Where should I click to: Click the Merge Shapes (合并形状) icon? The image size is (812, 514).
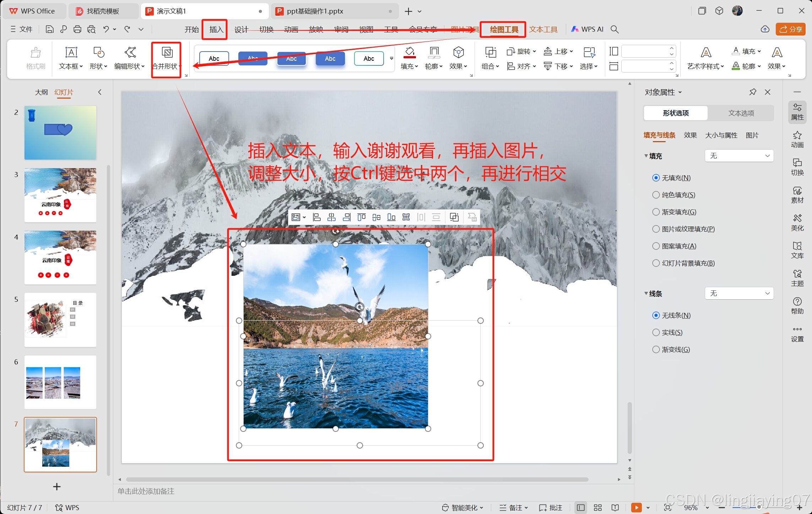point(167,53)
